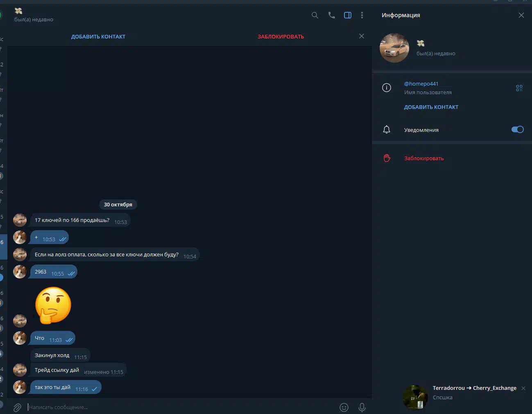Open search in this chat
This screenshot has height=414, width=532.
pyautogui.click(x=315, y=15)
